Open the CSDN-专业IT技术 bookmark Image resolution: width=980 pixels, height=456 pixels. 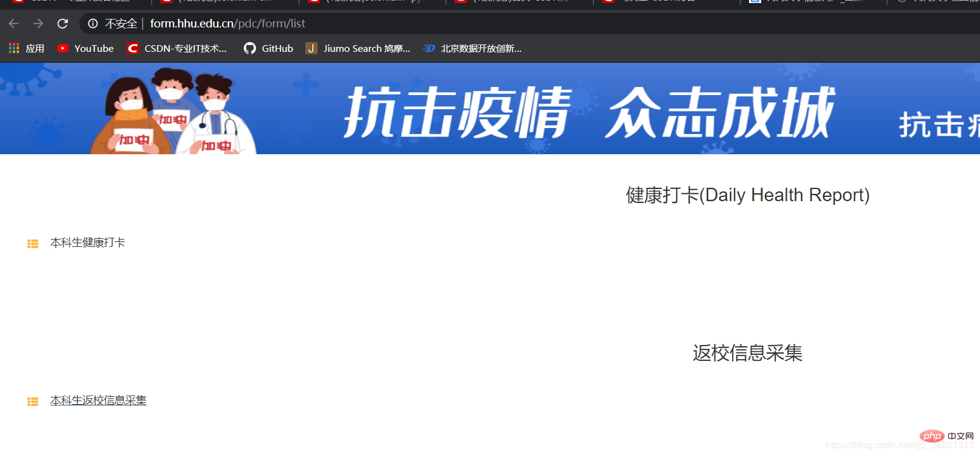click(177, 48)
